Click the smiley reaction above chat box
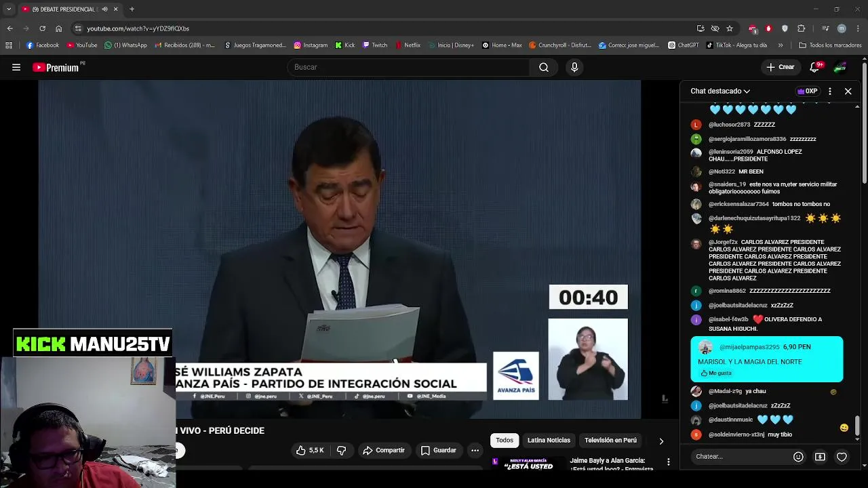The height and width of the screenshot is (488, 868). [844, 428]
